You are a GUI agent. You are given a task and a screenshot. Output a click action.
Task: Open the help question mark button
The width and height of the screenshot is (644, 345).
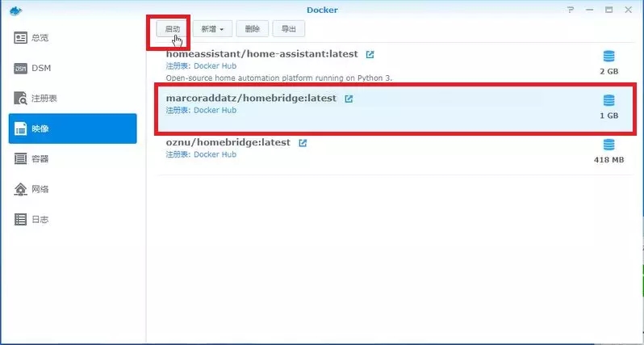(571, 10)
